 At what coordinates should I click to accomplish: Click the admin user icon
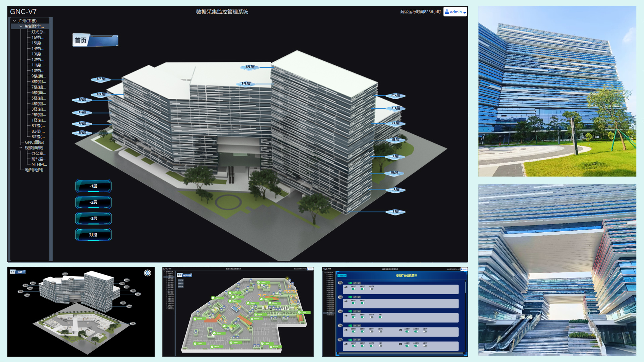[447, 12]
